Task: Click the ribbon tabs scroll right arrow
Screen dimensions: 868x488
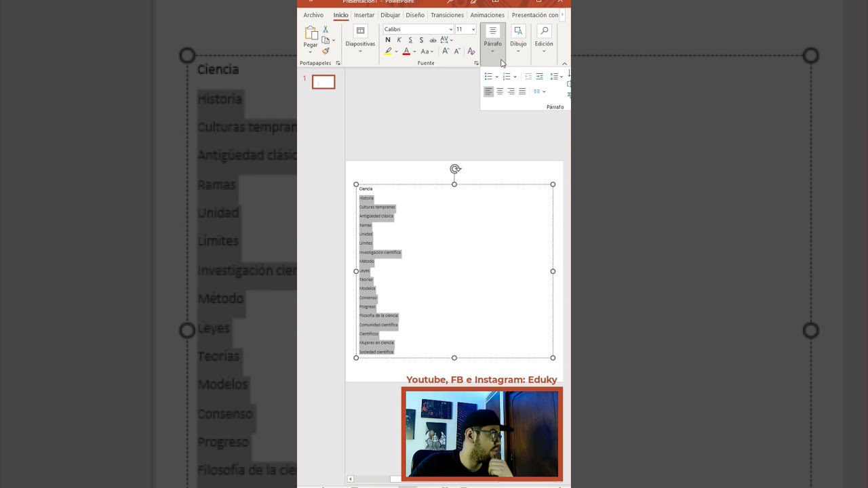Action: click(563, 15)
